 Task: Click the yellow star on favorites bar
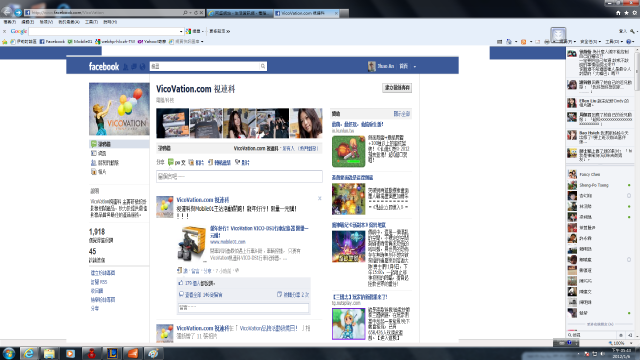[4, 42]
